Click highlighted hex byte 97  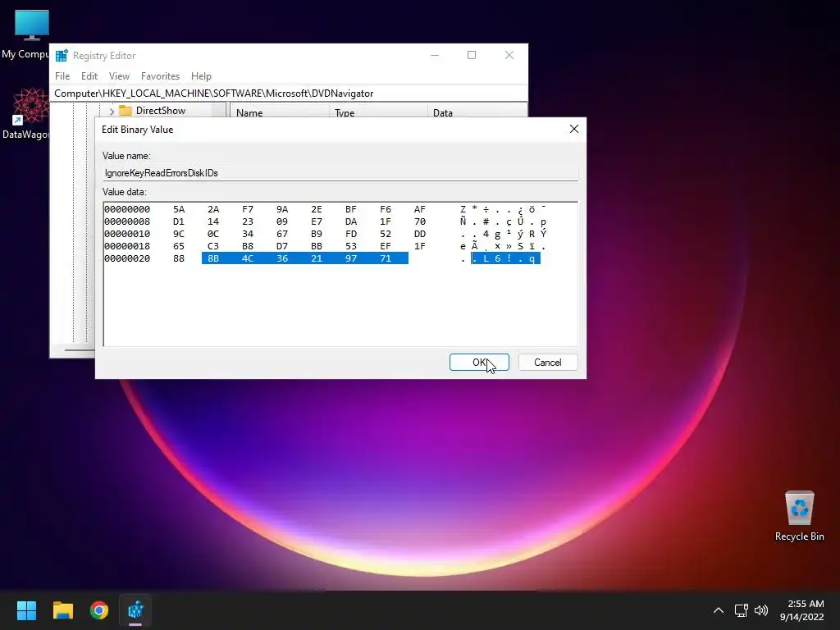pyautogui.click(x=351, y=258)
